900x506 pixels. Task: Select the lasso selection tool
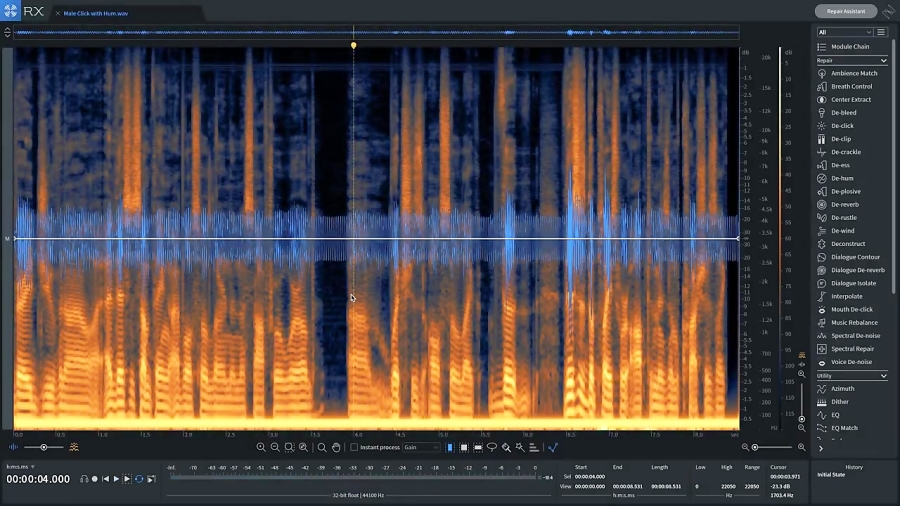(x=492, y=448)
